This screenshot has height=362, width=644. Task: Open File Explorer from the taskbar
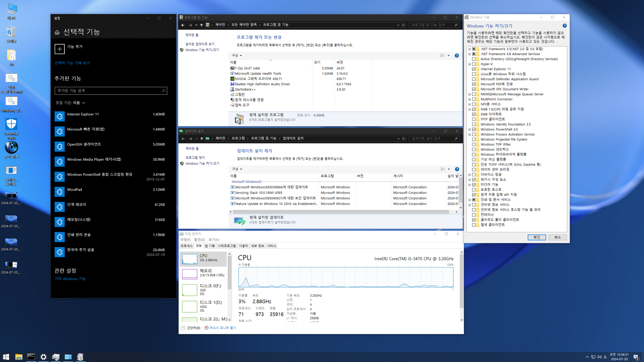tap(18, 357)
